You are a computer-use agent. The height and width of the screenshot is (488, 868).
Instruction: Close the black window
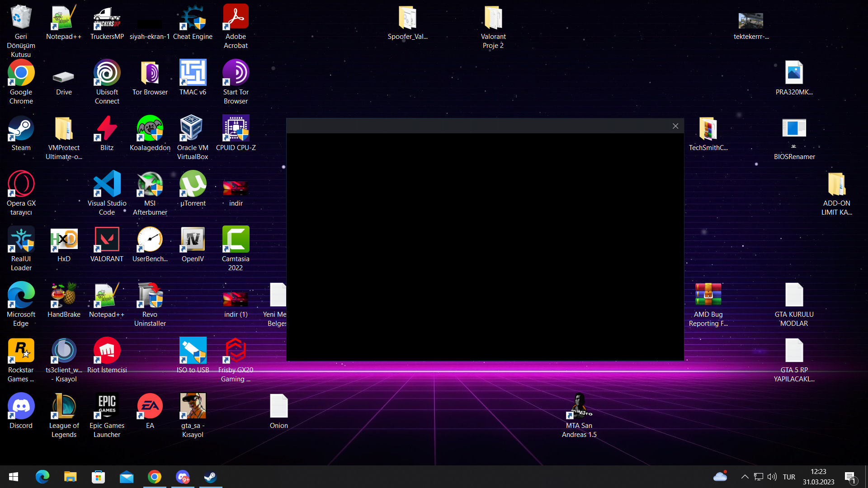(x=675, y=126)
